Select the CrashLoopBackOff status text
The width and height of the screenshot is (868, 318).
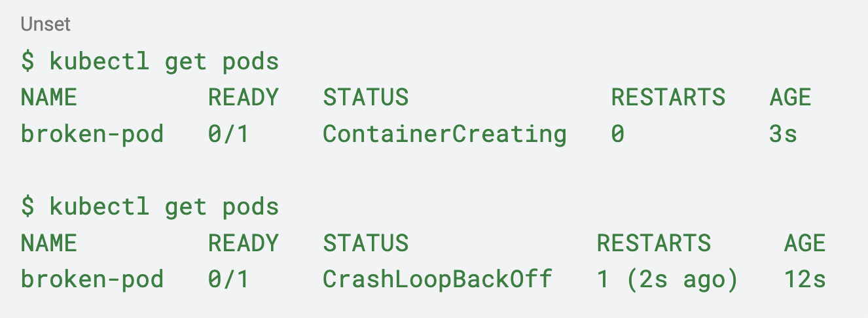(x=437, y=279)
